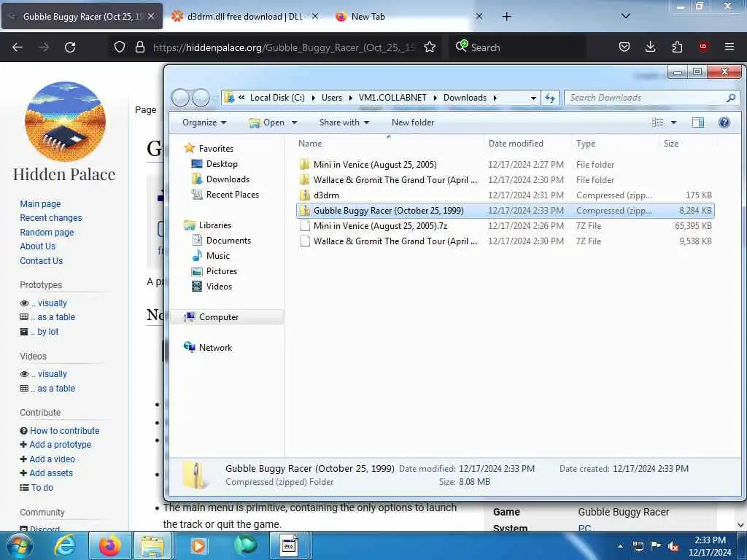Screen dimensions: 747x560
Task: Reload the Firefox page
Action: click(x=70, y=47)
